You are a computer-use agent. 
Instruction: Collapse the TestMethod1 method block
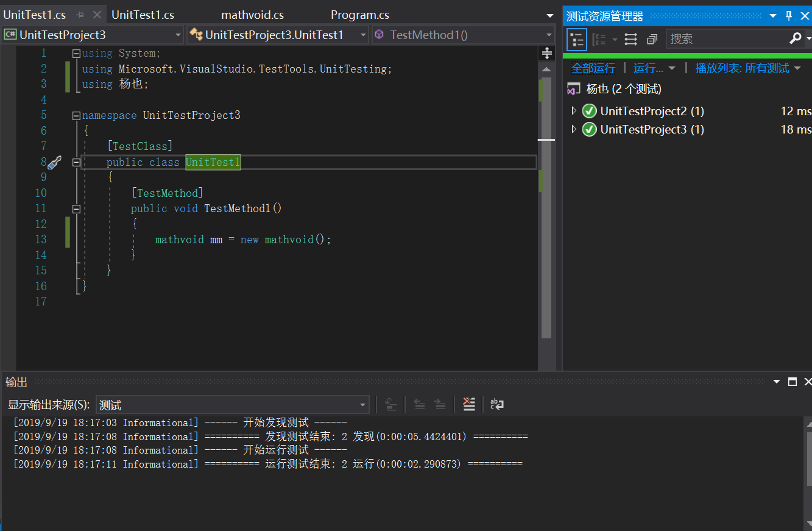76,208
